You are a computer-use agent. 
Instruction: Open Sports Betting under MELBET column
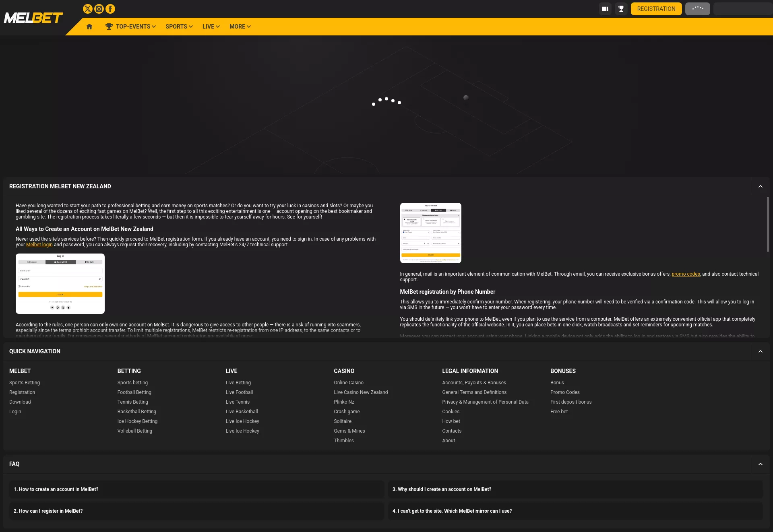click(x=25, y=383)
